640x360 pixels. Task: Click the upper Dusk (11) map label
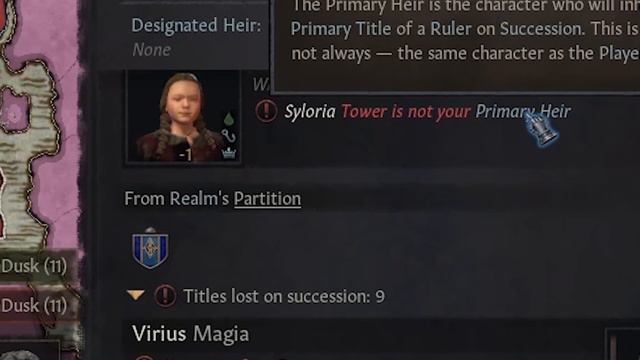34,266
